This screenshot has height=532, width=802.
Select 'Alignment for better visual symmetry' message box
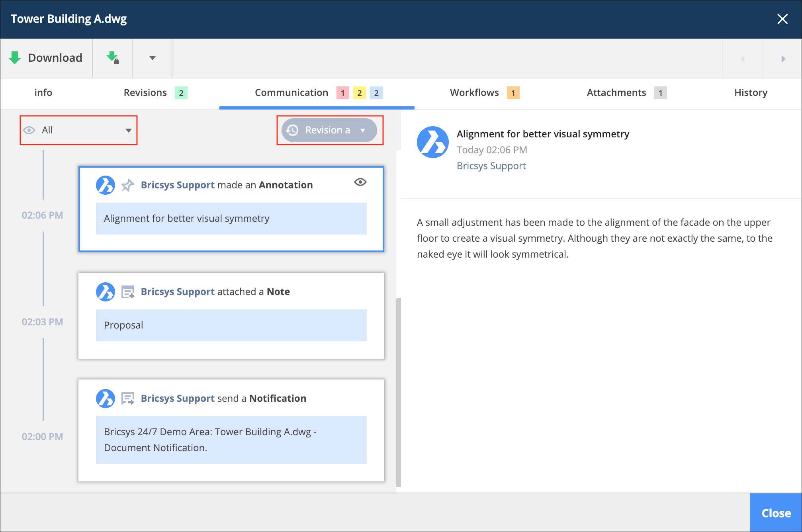click(x=231, y=219)
